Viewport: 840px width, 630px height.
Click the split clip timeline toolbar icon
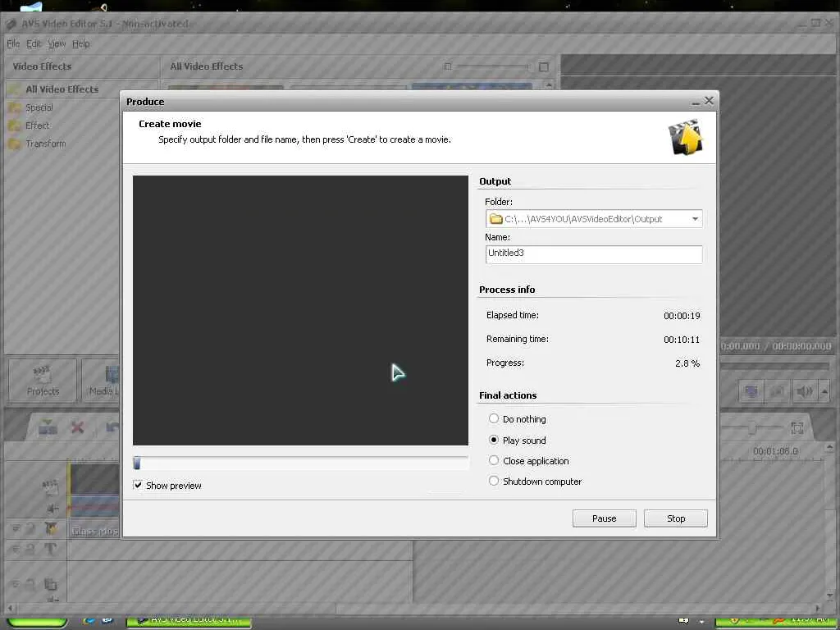[48, 427]
